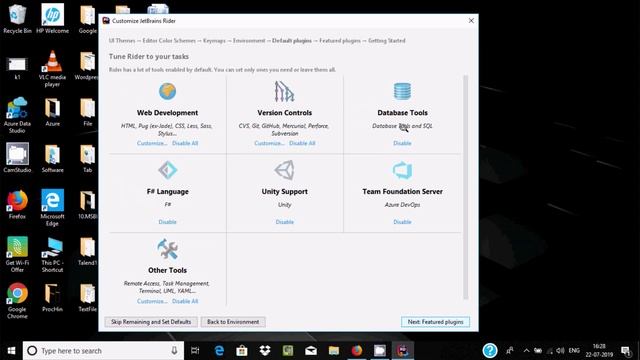The width and height of the screenshot is (640, 360).
Task: Click the Database Tools cylinder icon
Action: (x=402, y=91)
